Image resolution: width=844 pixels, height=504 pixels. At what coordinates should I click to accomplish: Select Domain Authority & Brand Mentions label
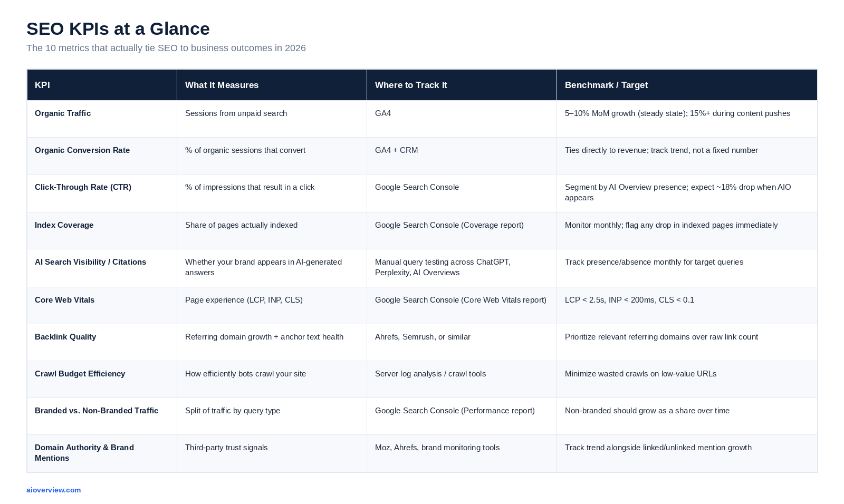click(x=84, y=453)
